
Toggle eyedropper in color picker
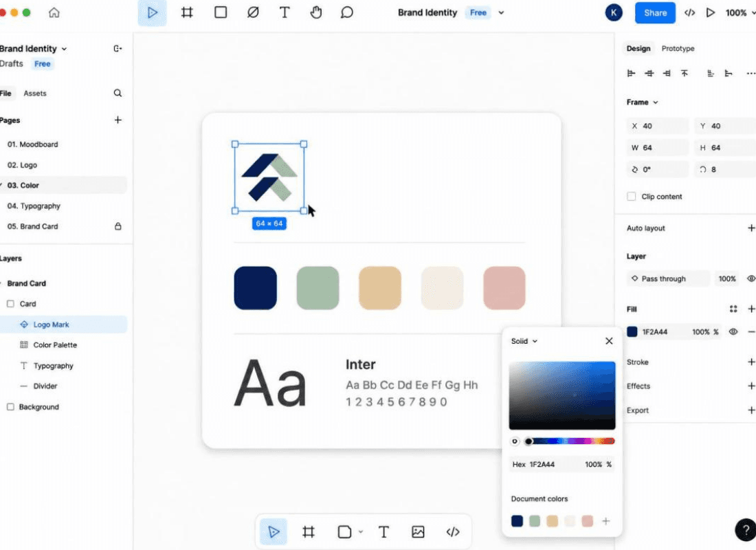[x=515, y=441]
